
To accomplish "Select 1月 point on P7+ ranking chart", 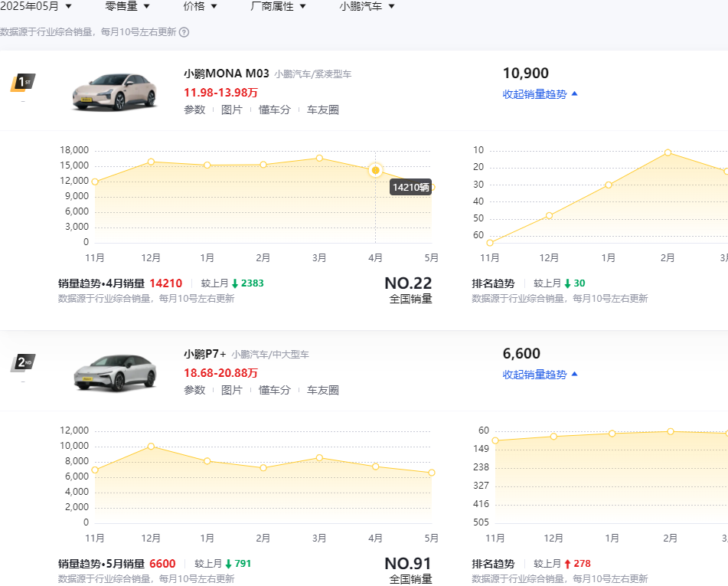I will pyautogui.click(x=612, y=434).
